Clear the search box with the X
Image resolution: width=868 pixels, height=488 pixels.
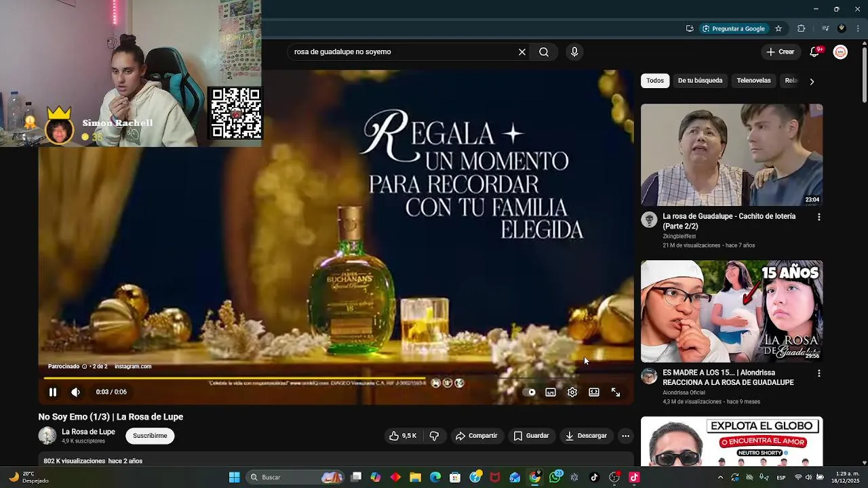(522, 52)
